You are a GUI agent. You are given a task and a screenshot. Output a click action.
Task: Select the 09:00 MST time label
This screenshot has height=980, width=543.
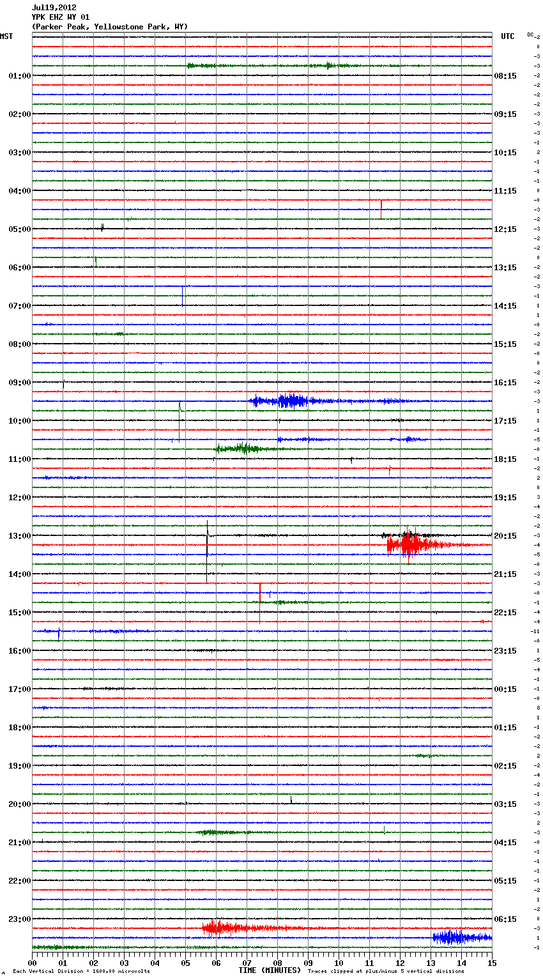coord(19,383)
